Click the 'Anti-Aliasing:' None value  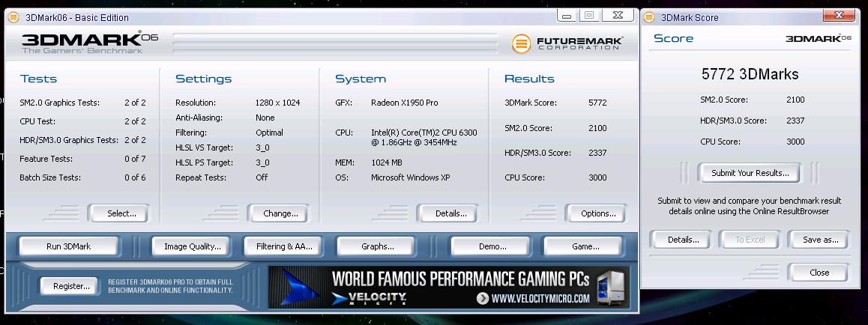(265, 118)
